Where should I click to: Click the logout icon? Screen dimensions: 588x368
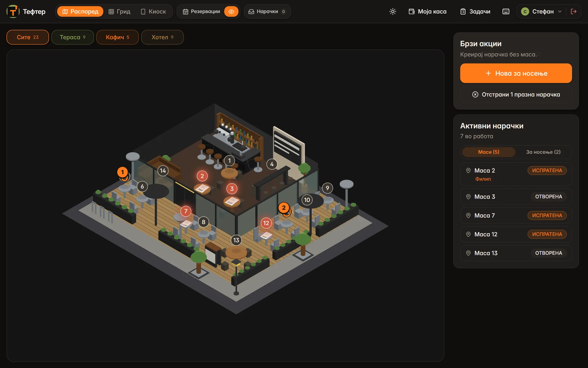(574, 11)
